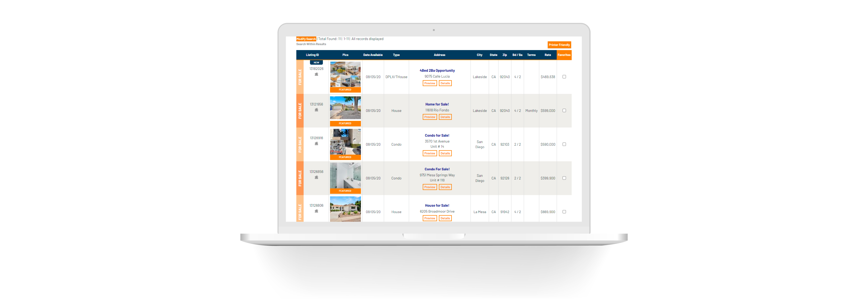Click house icon under listing 13126916

point(316,143)
